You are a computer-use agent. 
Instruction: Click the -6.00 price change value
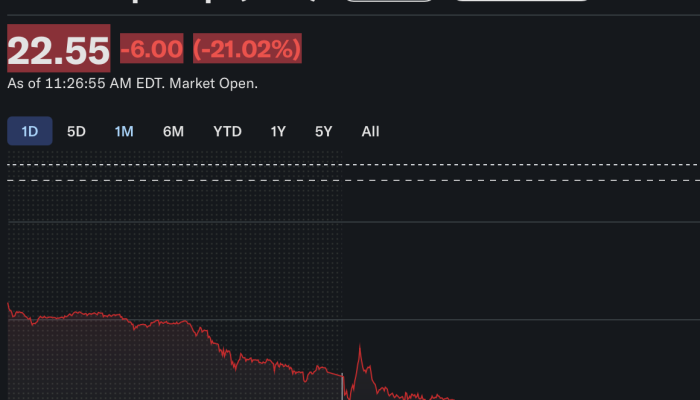pyautogui.click(x=151, y=48)
